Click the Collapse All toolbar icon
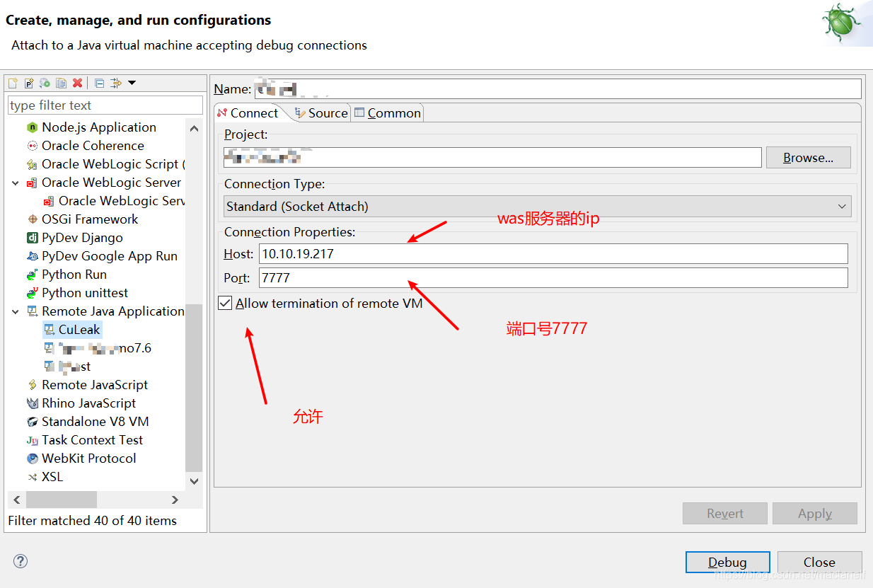Screen dimensions: 873x588 (100, 83)
